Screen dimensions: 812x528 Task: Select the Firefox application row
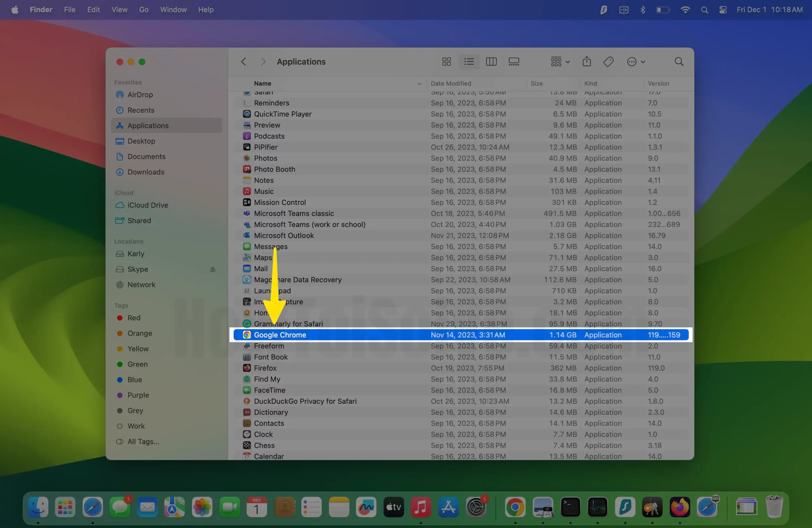coord(461,368)
